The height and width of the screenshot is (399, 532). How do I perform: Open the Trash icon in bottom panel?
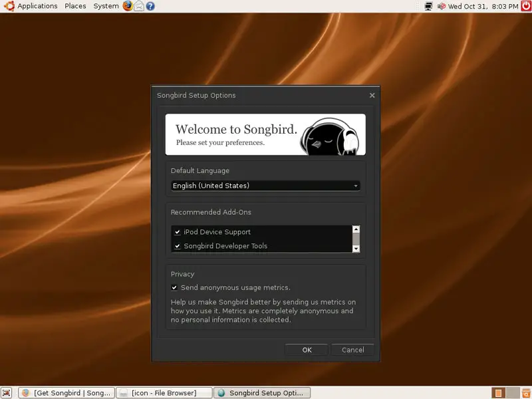(x=526, y=392)
